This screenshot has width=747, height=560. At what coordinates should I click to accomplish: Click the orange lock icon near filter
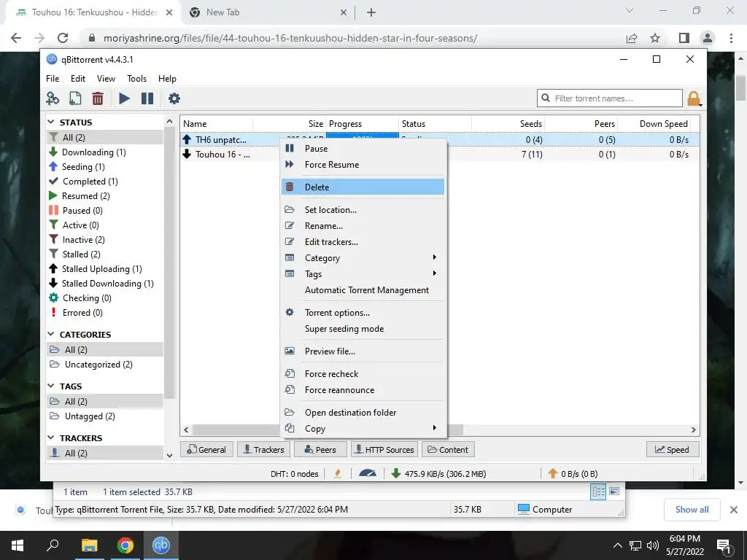click(694, 98)
